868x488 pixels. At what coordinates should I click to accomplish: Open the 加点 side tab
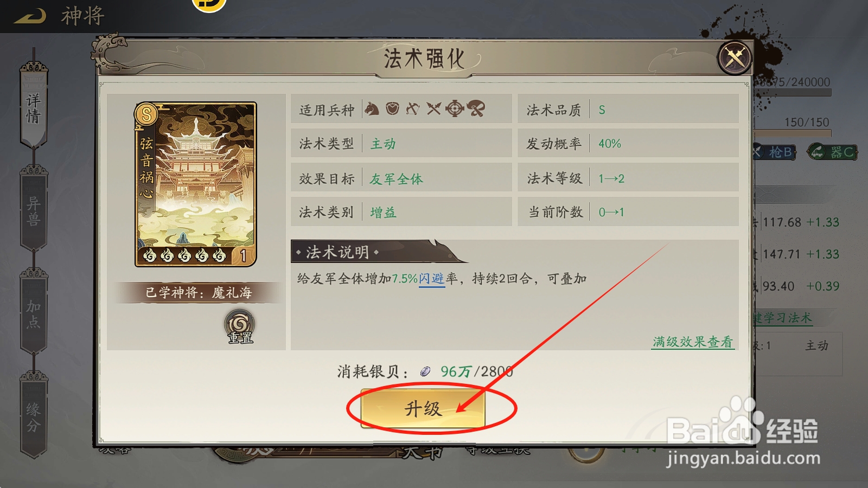click(x=34, y=313)
